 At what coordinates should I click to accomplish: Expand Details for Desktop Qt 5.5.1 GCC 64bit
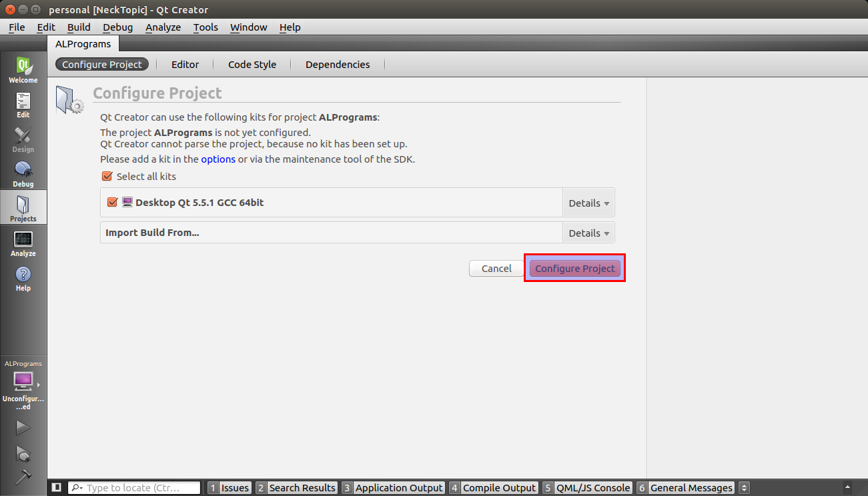[x=588, y=203]
